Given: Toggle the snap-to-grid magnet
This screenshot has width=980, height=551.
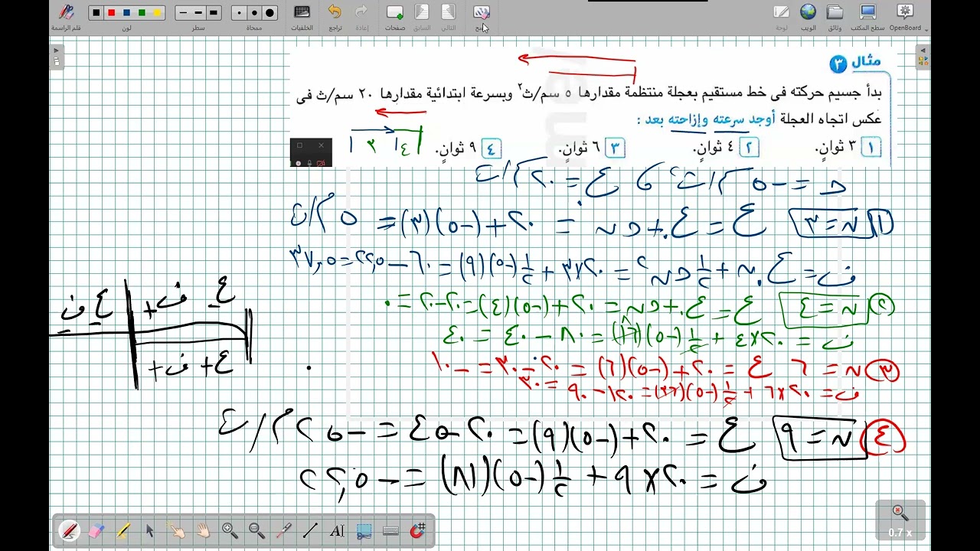Looking at the screenshot, I should pyautogui.click(x=417, y=530).
